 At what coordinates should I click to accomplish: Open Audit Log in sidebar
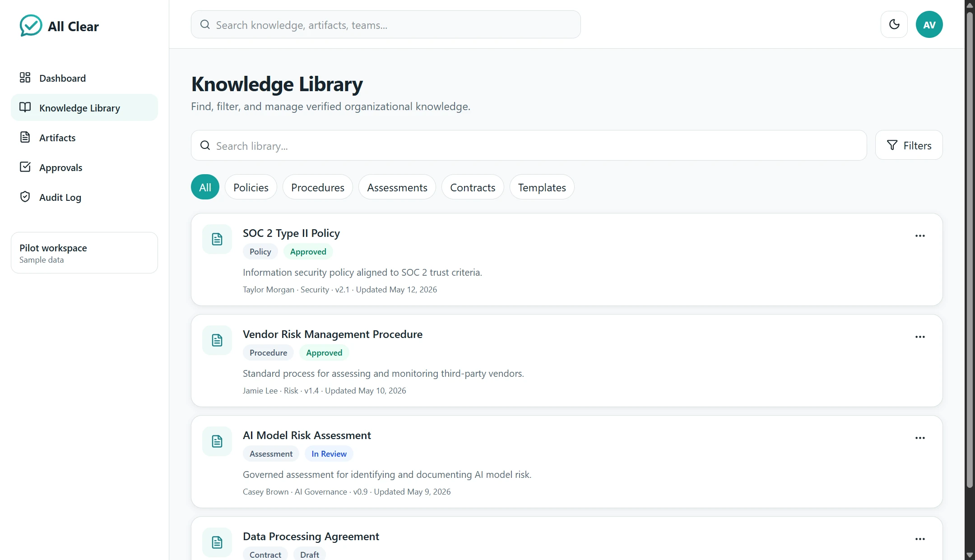[x=84, y=197]
